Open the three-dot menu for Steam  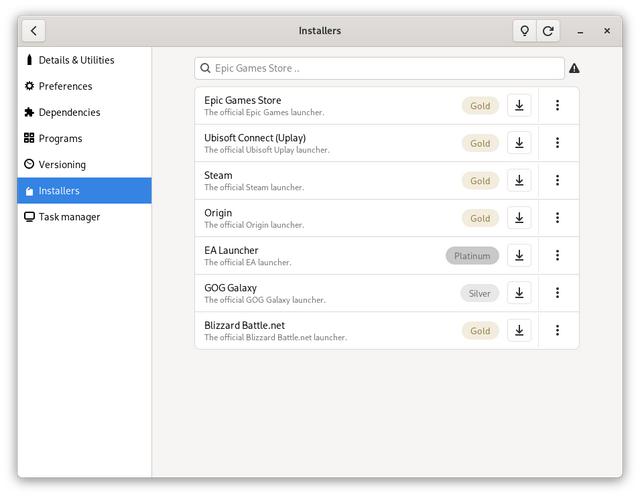click(x=557, y=180)
